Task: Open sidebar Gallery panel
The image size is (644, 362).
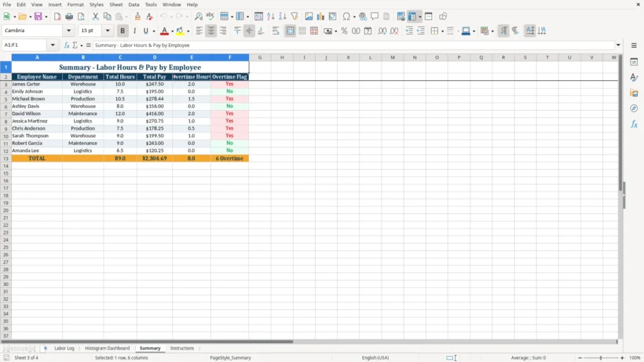Action: tap(634, 93)
